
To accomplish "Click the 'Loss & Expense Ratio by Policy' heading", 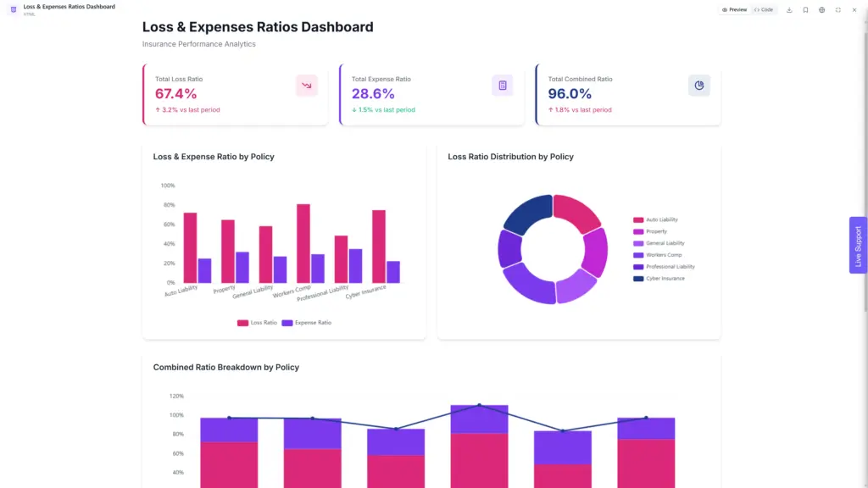I will 214,157.
